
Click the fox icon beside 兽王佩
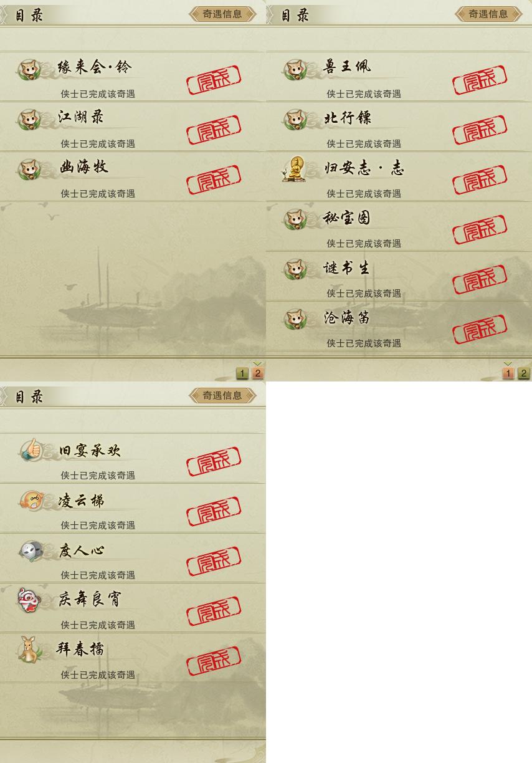(x=295, y=69)
